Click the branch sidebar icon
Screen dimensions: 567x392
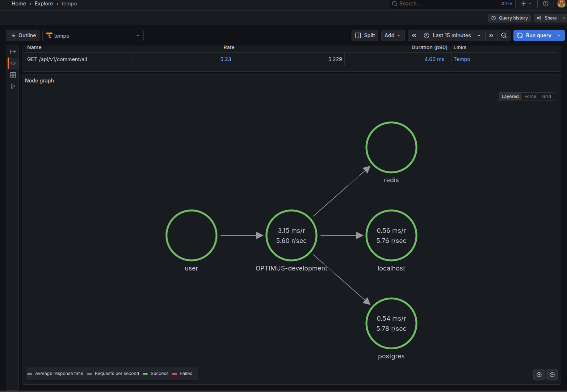click(13, 86)
